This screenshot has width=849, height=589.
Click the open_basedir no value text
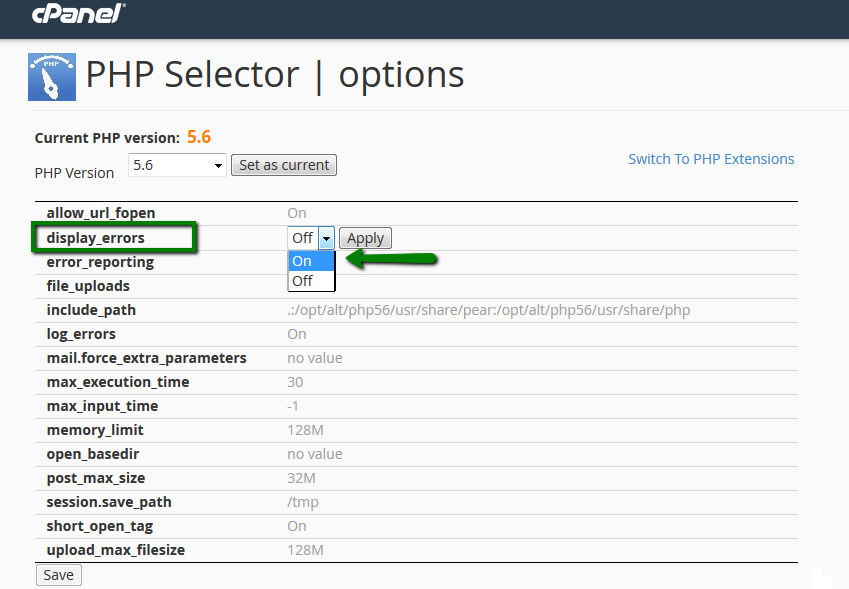(315, 454)
